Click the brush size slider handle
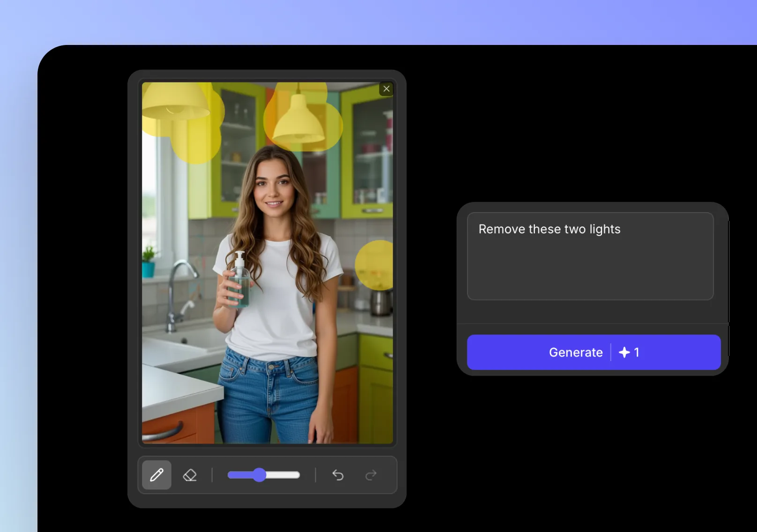Viewport: 757px width, 532px height. click(259, 475)
